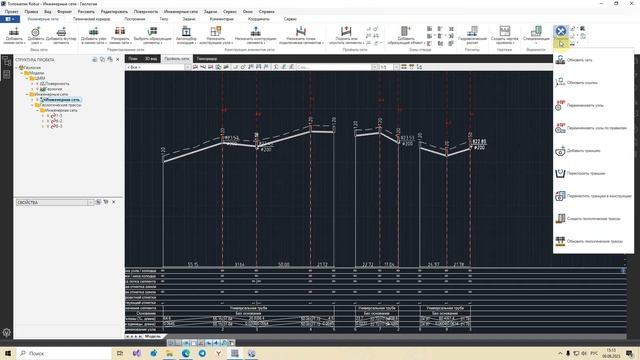
Task: Choose Add trenches menu entry
Action: coord(593,151)
